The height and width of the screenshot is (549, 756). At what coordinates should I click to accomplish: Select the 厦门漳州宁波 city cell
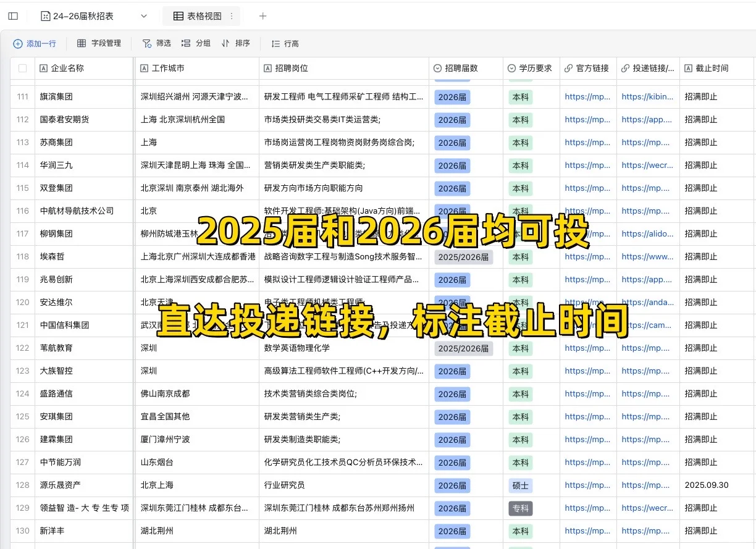(x=197, y=440)
